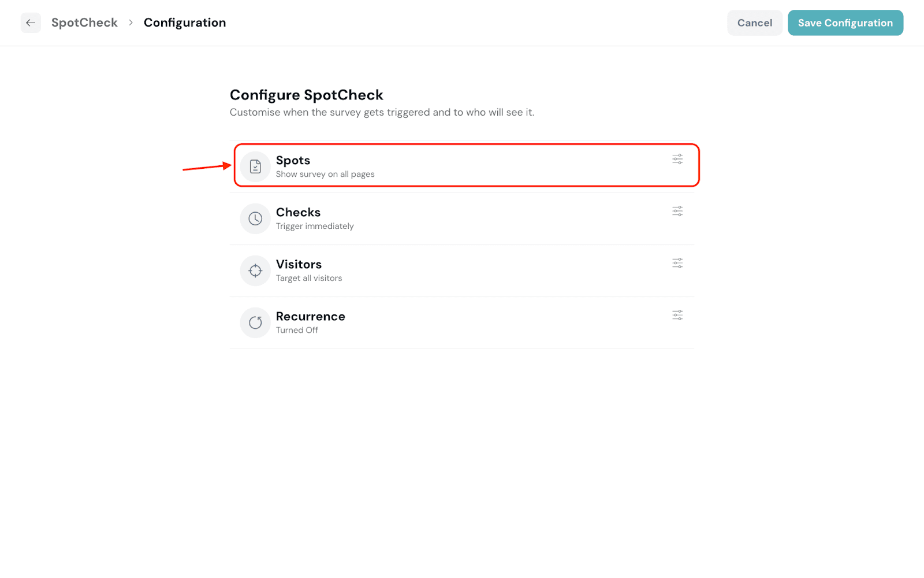Expand the Visitors row title
The width and height of the screenshot is (924, 578).
point(299,264)
